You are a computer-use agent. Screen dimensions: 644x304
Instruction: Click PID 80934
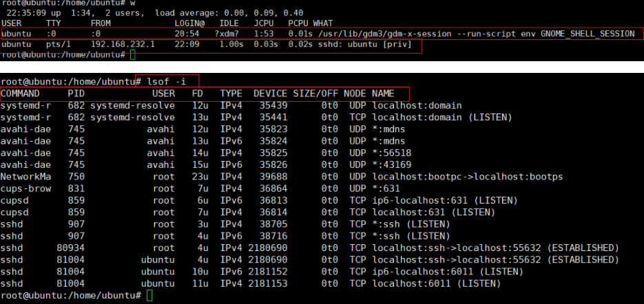(71, 248)
